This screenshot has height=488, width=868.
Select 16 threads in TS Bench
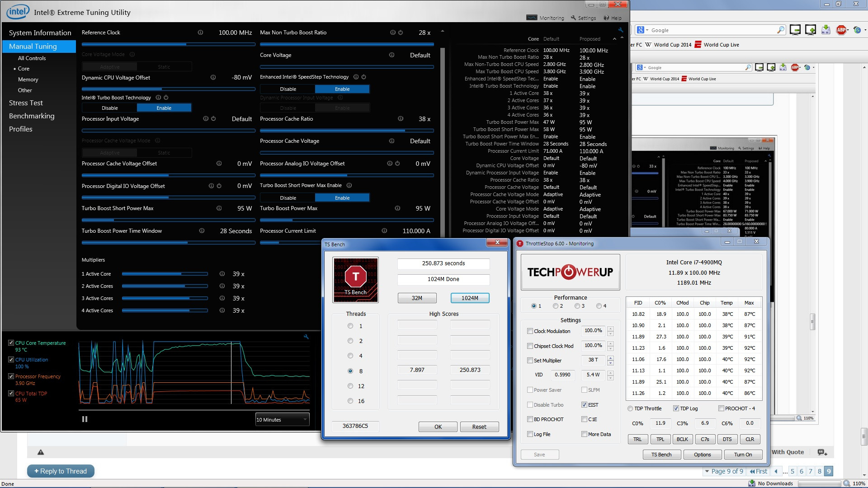pos(350,401)
